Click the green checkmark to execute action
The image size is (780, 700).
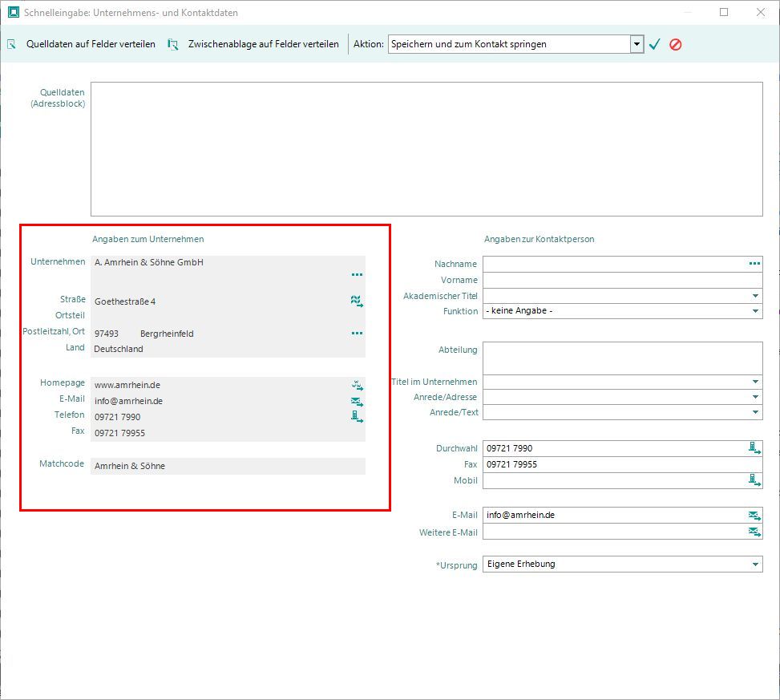(x=654, y=44)
